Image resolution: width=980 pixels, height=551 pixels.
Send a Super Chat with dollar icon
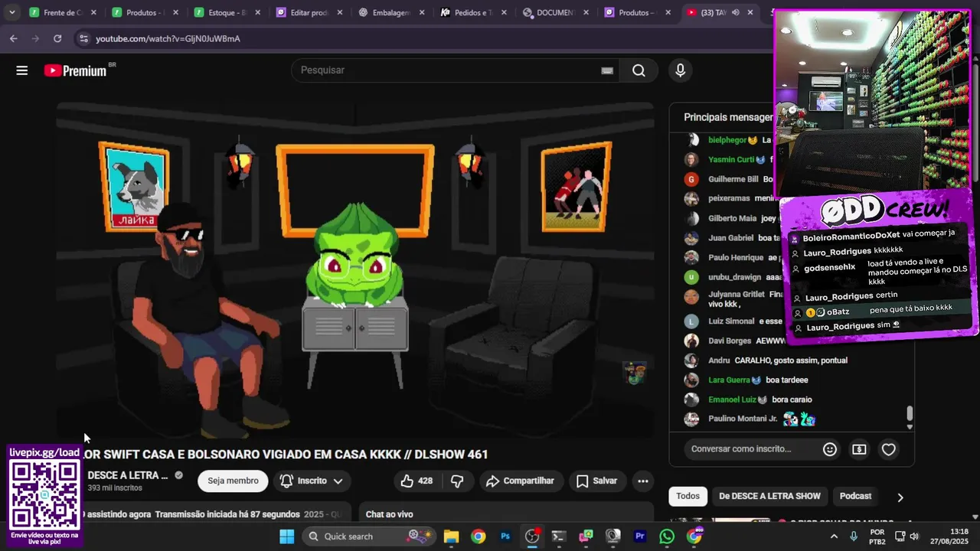pyautogui.click(x=859, y=449)
